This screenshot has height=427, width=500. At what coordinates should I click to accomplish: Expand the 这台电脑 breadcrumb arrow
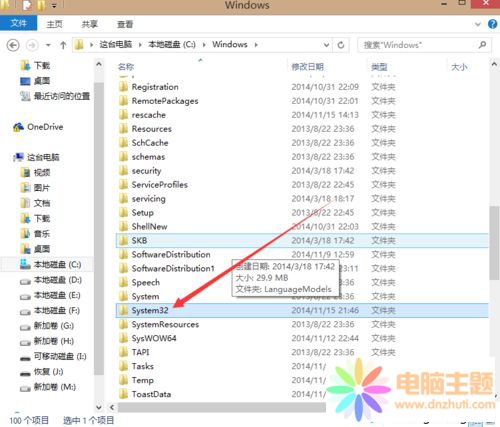click(140, 45)
